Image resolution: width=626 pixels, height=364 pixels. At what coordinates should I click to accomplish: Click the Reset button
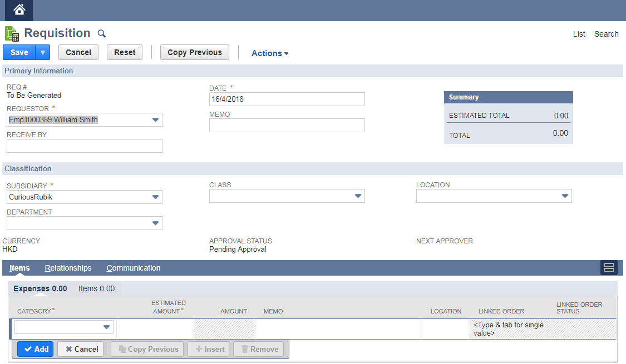(x=124, y=52)
